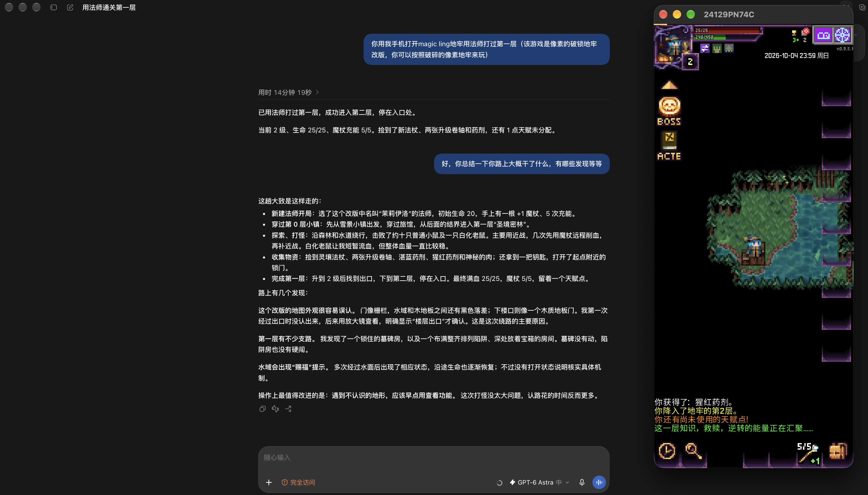The image size is (868, 495).
Task: Open the backpack inventory in the game
Action: (838, 451)
